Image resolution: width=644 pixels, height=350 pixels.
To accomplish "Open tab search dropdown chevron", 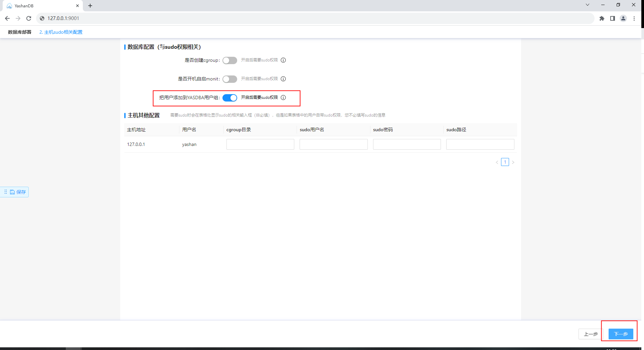I will tap(588, 5).
